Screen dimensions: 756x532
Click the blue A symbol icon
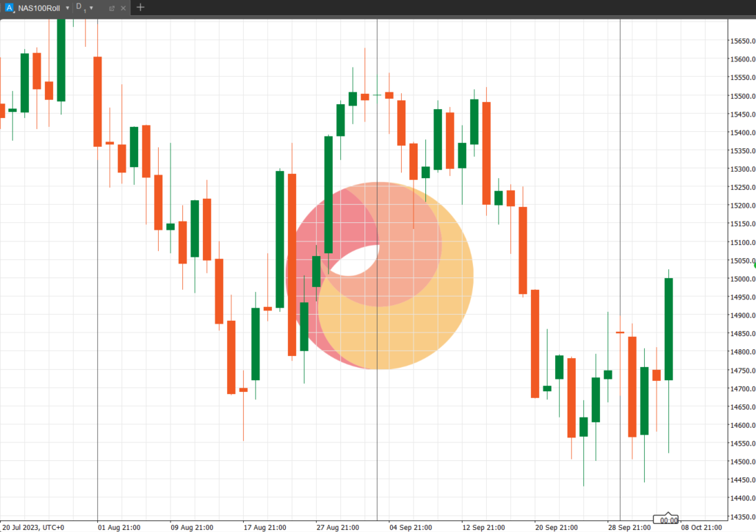pyautogui.click(x=9, y=8)
